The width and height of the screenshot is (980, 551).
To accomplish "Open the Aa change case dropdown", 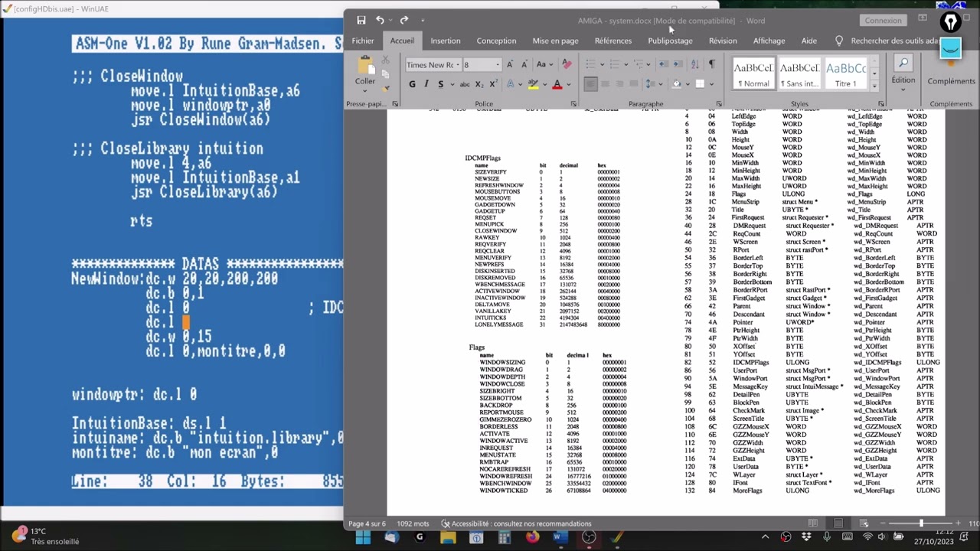I will (544, 65).
